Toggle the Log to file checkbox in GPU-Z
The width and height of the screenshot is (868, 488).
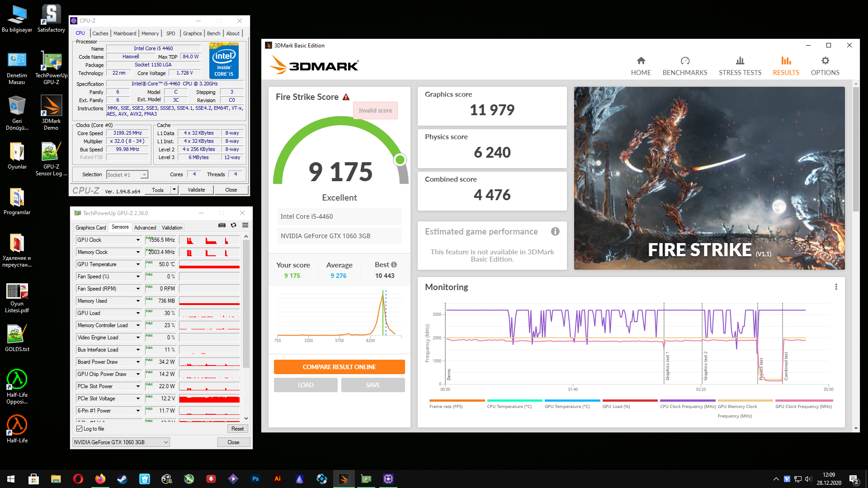[x=80, y=429]
